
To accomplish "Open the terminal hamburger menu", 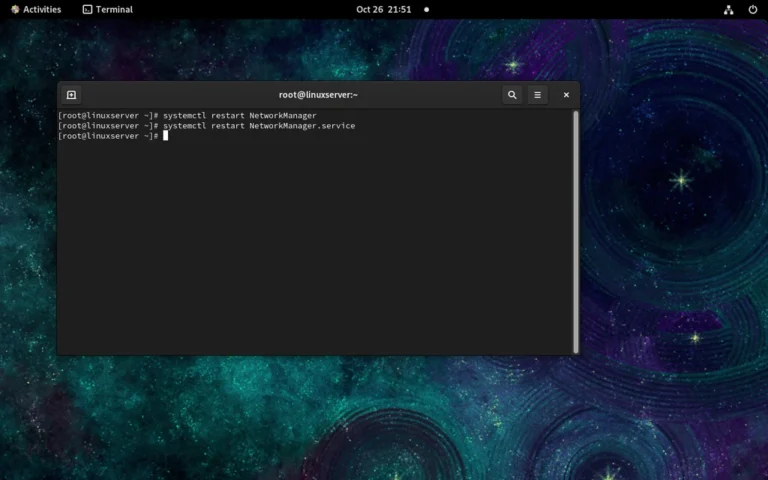I will [x=538, y=95].
